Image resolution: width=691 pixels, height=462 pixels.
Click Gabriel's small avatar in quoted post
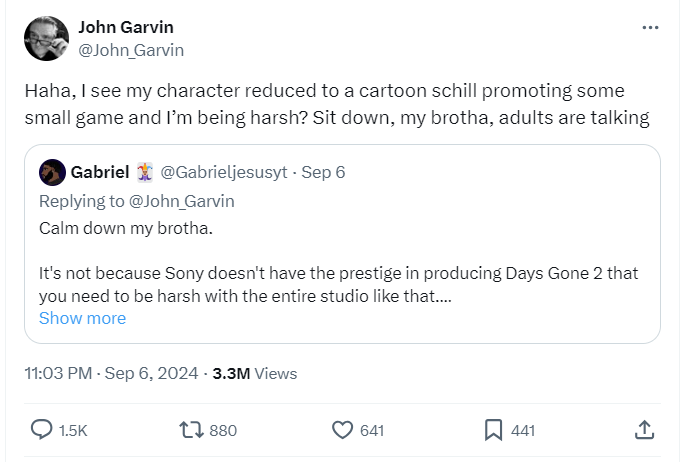point(52,172)
